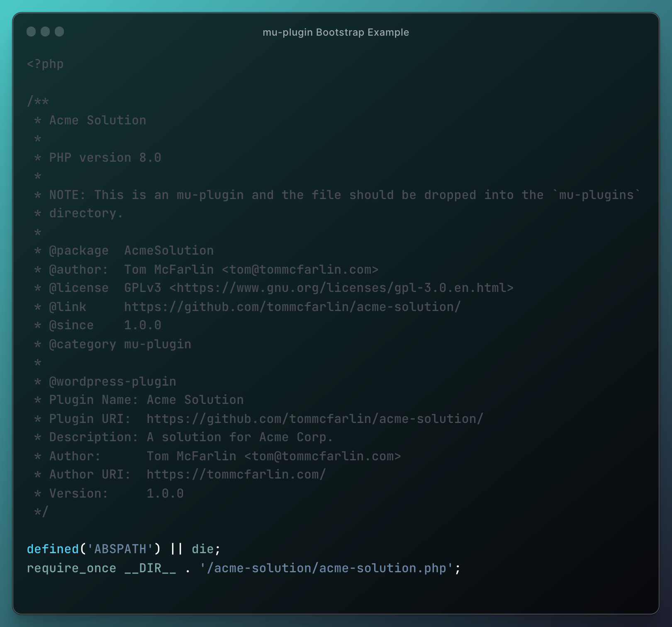Select the window title mu-plugin Bootstrap Example
This screenshot has height=627, width=672.
point(335,32)
